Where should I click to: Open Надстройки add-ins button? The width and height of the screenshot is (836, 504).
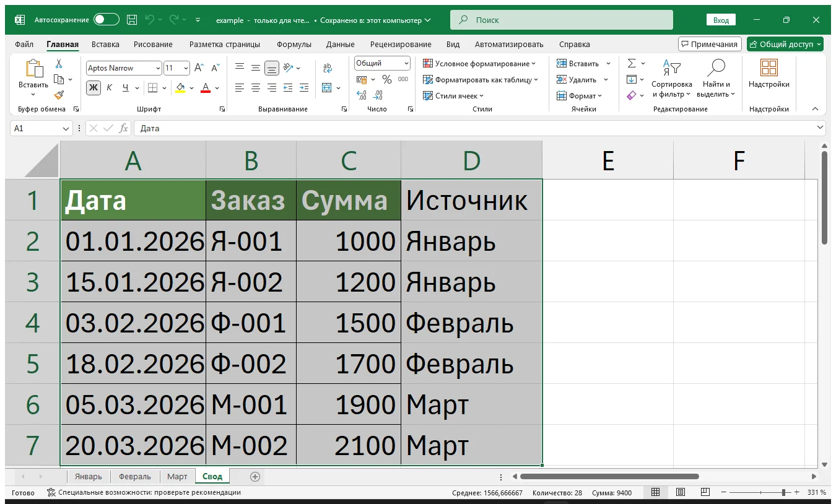pyautogui.click(x=769, y=74)
